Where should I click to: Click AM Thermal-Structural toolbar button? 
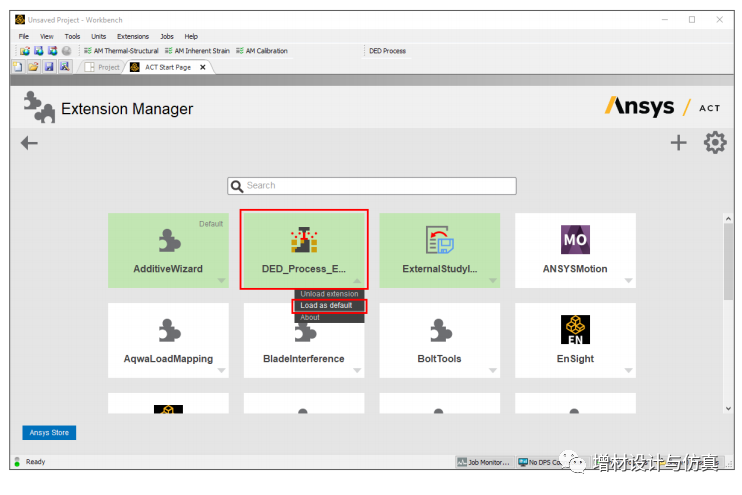coord(121,51)
